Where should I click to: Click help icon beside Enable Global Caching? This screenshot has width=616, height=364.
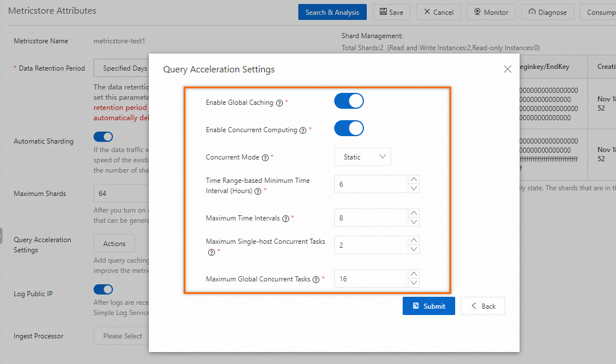279,103
